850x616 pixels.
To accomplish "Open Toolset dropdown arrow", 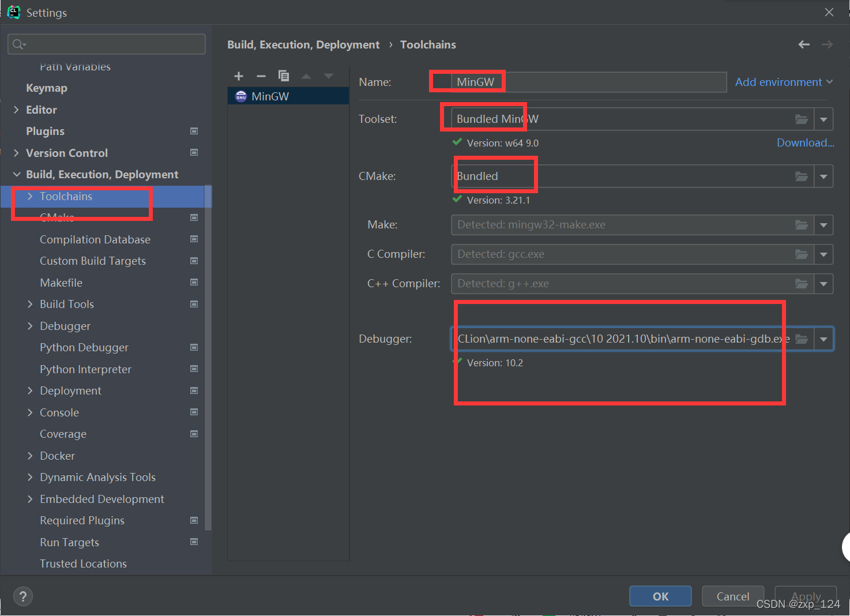I will (823, 119).
